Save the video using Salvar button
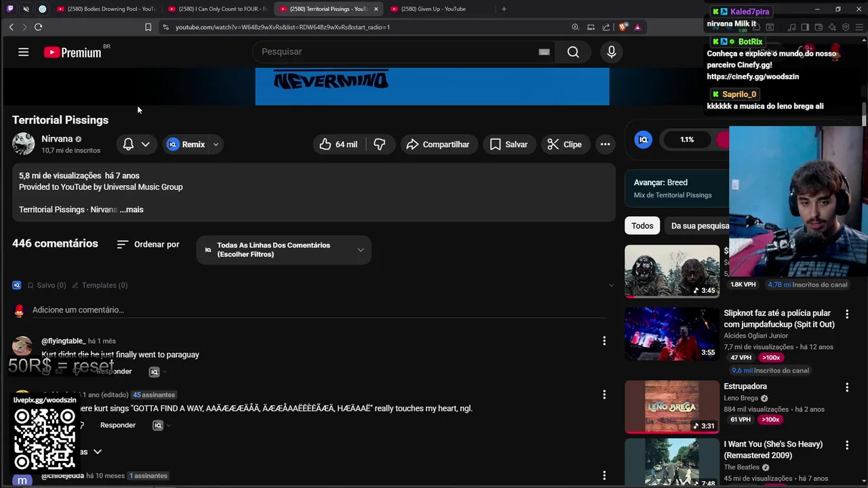The height and width of the screenshot is (488, 868). coord(509,144)
